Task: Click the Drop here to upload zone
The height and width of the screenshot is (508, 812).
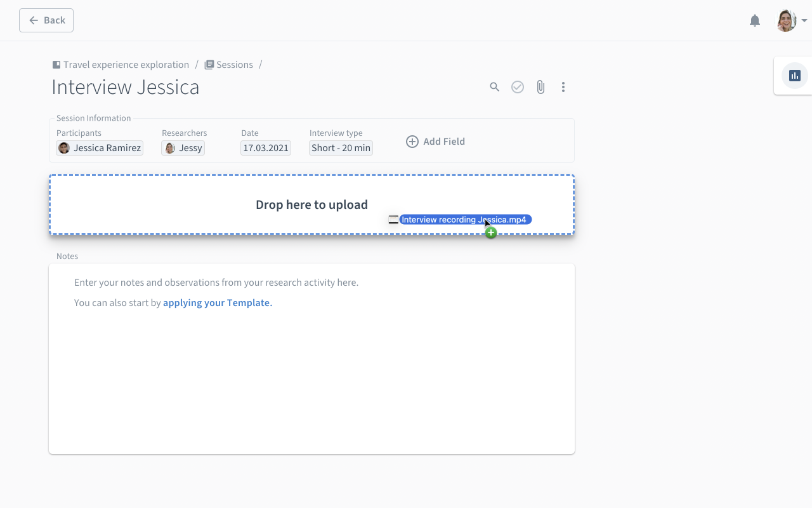Action: (311, 204)
